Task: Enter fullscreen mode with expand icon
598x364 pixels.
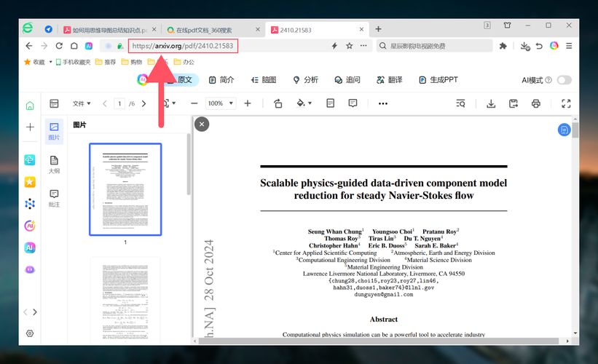Action: 566,103
